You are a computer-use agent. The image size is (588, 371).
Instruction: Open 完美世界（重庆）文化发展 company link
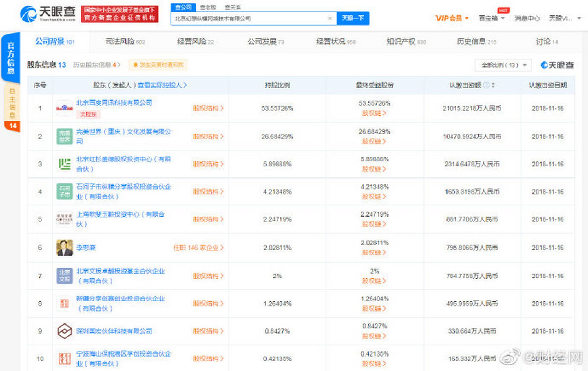pyautogui.click(x=124, y=136)
